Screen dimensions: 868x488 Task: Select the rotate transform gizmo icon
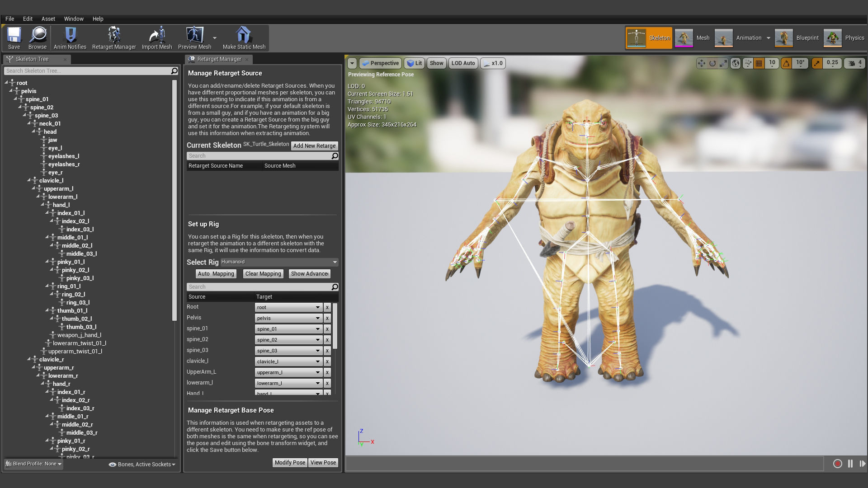pyautogui.click(x=712, y=63)
